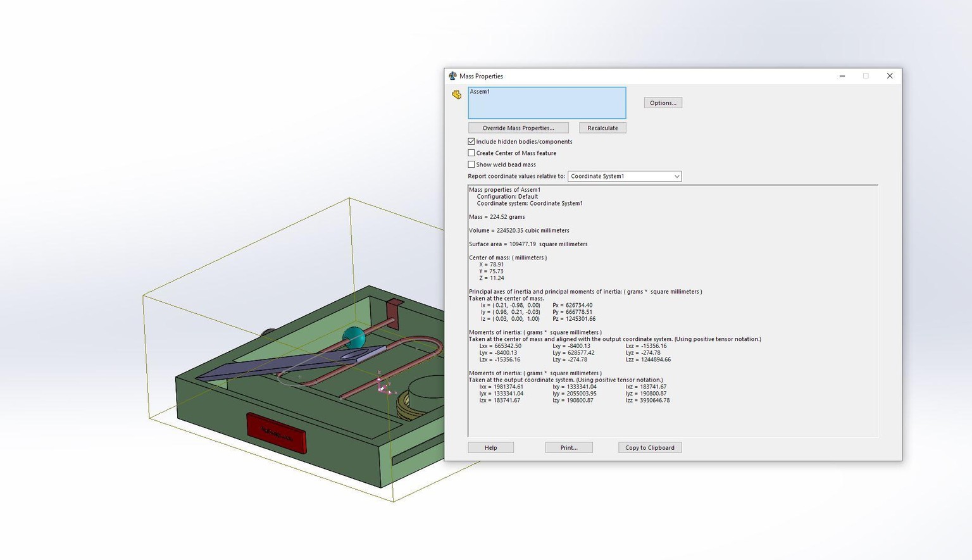This screenshot has height=560, width=972.
Task: Select Assem1 in the selection box
Action: pyautogui.click(x=480, y=92)
